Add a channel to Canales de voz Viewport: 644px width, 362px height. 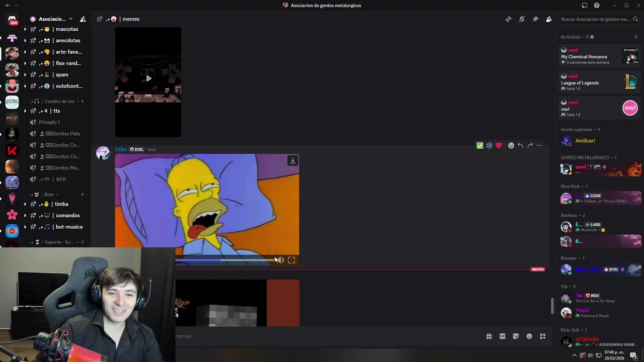(x=83, y=101)
